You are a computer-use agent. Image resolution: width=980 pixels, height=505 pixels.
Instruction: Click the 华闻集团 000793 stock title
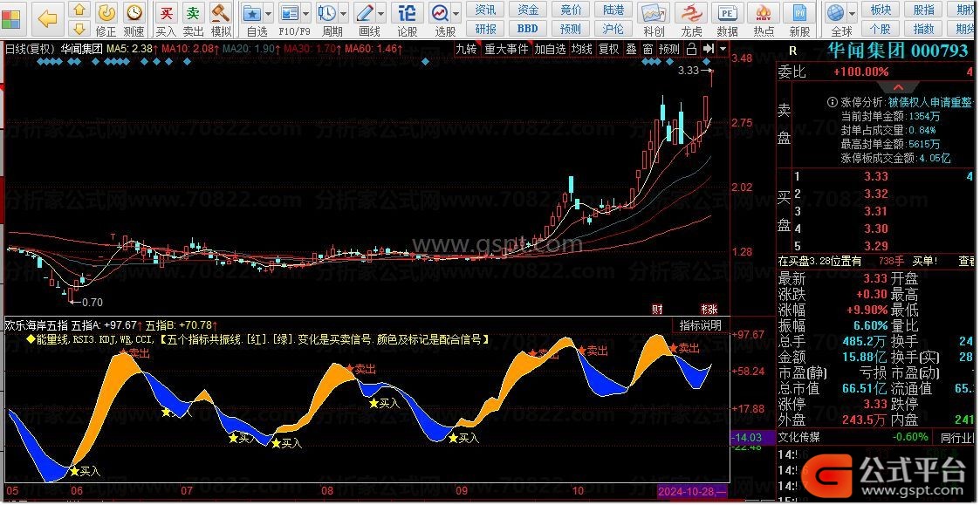pos(898,51)
